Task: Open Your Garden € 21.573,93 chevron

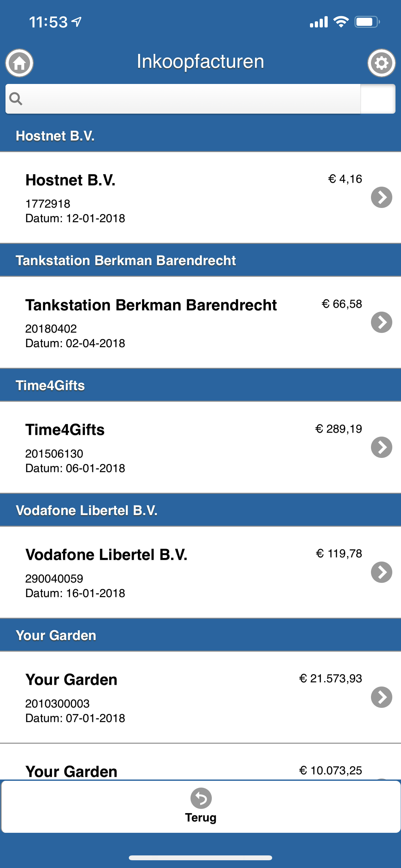Action: 381,697
